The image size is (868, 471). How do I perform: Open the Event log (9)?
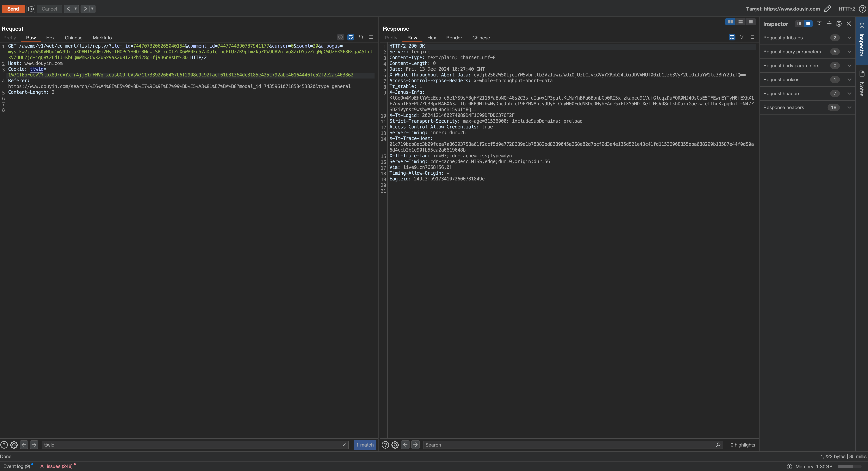[x=17, y=466]
